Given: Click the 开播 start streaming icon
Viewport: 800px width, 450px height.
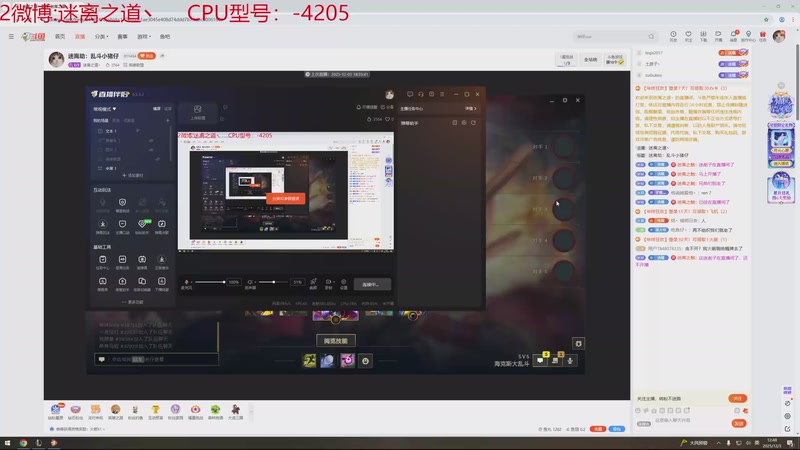Looking at the screenshot, I should [x=718, y=36].
